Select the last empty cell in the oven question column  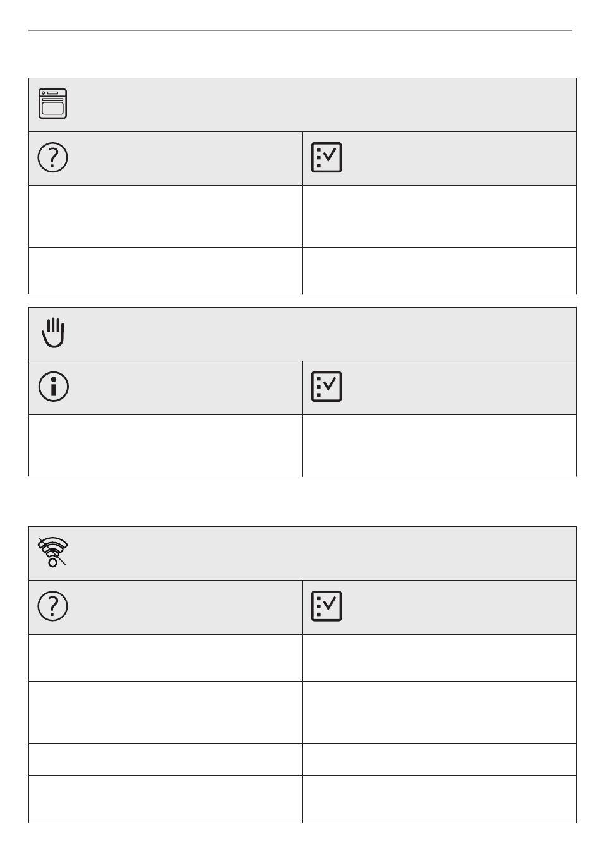pos(165,270)
